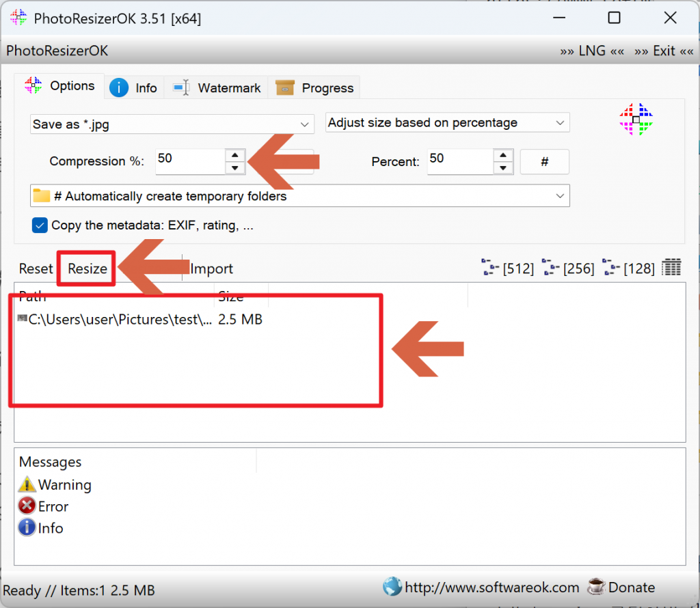The width and height of the screenshot is (700, 608).
Task: Select the Warning message row
Action: pyautogui.click(x=55, y=485)
